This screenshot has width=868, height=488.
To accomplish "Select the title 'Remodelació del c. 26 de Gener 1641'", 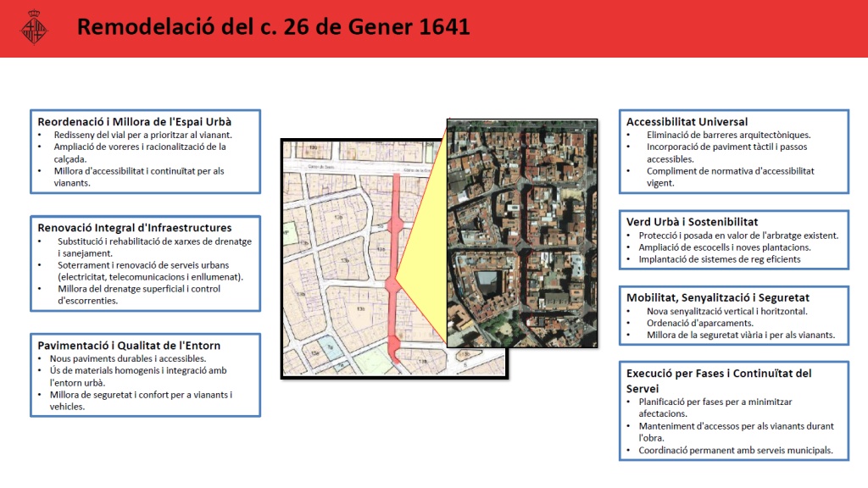I will pyautogui.click(x=273, y=26).
